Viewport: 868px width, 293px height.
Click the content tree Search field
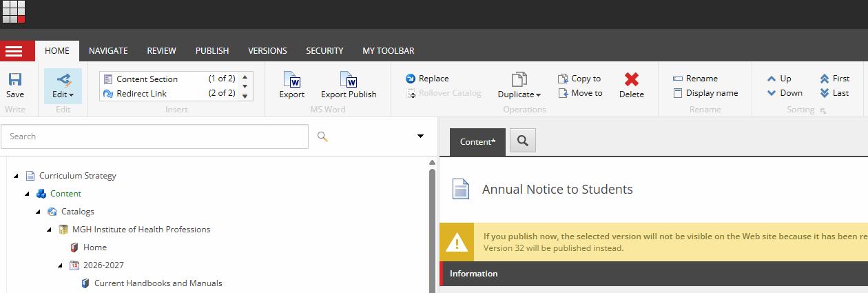[x=155, y=137]
